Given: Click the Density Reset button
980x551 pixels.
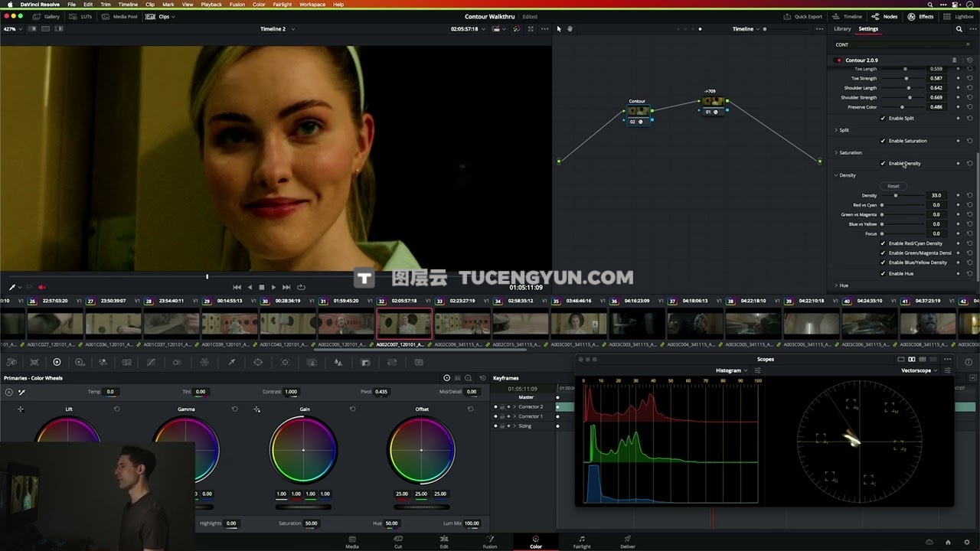Looking at the screenshot, I should click(x=893, y=186).
